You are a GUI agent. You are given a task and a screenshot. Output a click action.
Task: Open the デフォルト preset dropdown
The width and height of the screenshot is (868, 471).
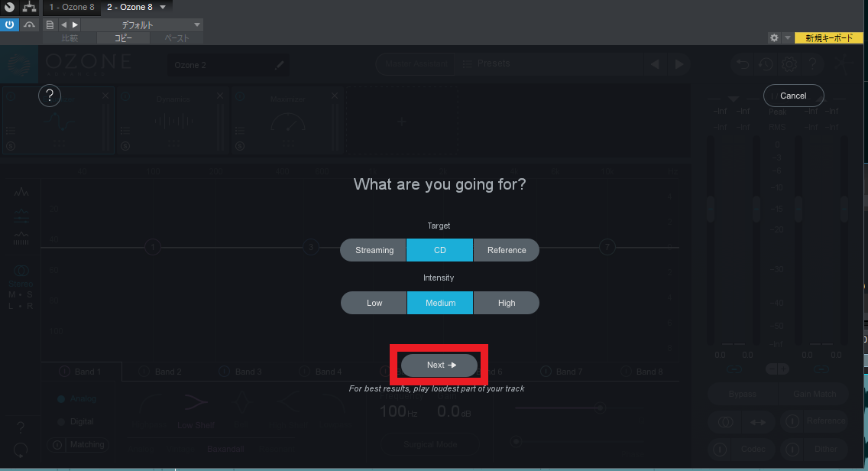(142, 25)
